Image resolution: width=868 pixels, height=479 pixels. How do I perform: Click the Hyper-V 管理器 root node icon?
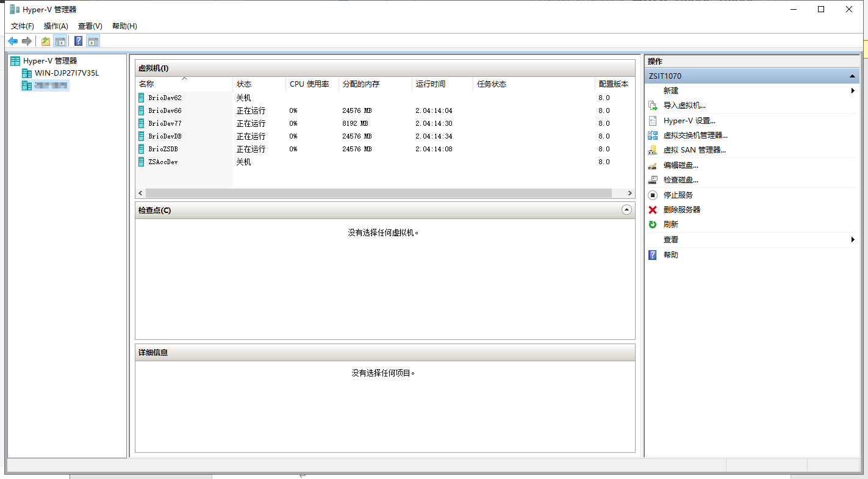point(15,61)
